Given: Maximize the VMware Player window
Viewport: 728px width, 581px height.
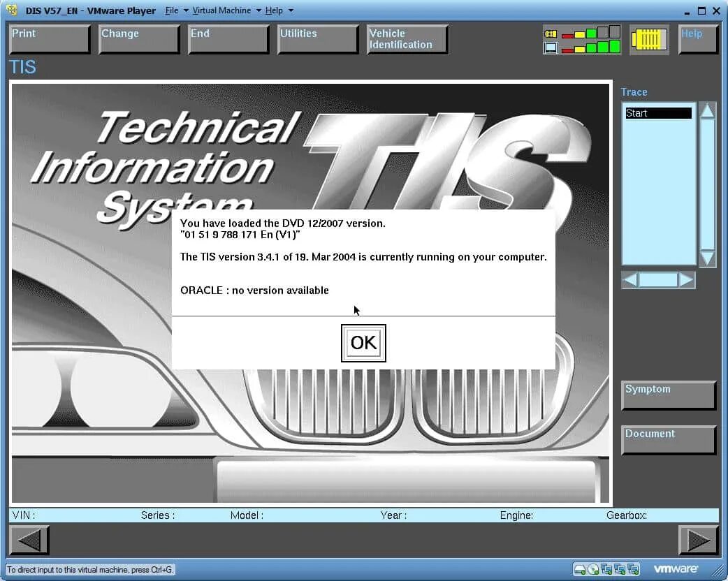Looking at the screenshot, I should click(701, 10).
